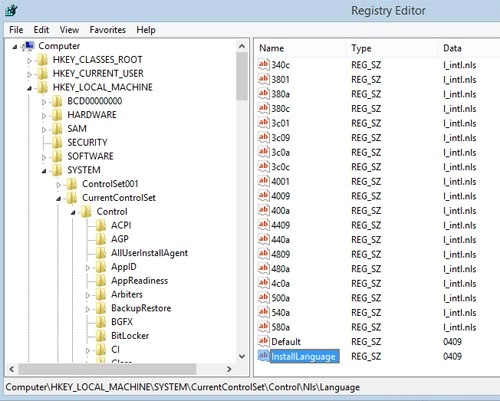Collapse the CurrentControlSet key
The height and width of the screenshot is (401, 500).
tap(58, 199)
